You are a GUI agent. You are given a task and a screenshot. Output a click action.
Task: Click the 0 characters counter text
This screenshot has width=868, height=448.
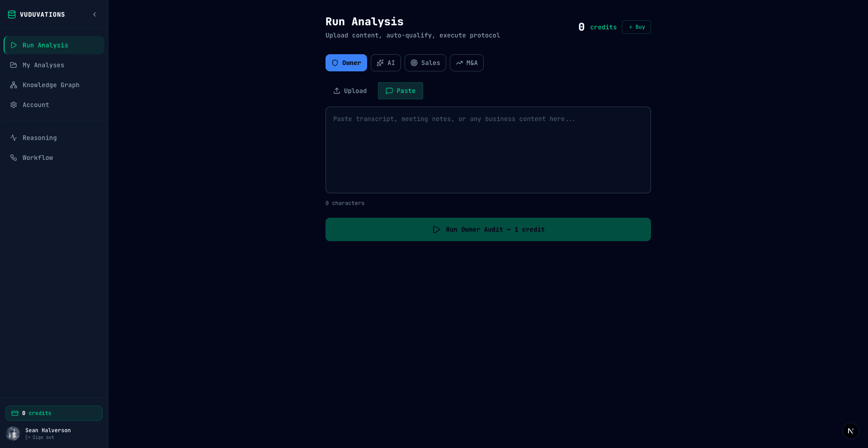345,203
